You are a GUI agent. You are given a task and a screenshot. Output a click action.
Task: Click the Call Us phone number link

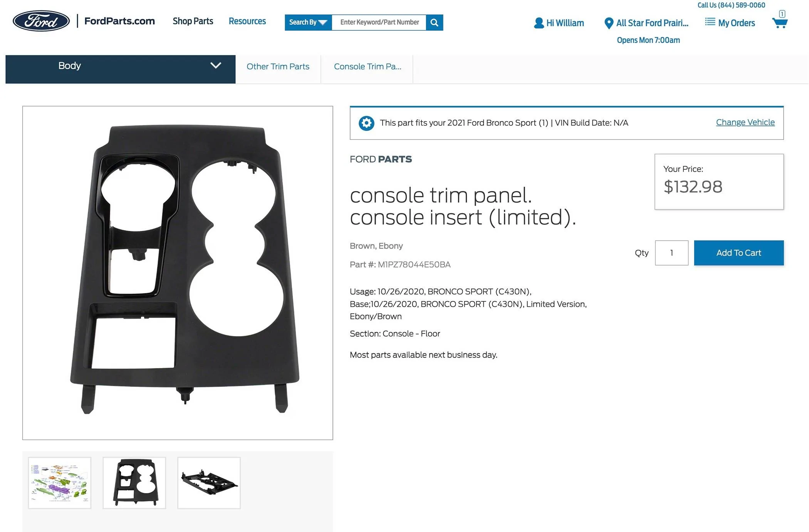[731, 5]
